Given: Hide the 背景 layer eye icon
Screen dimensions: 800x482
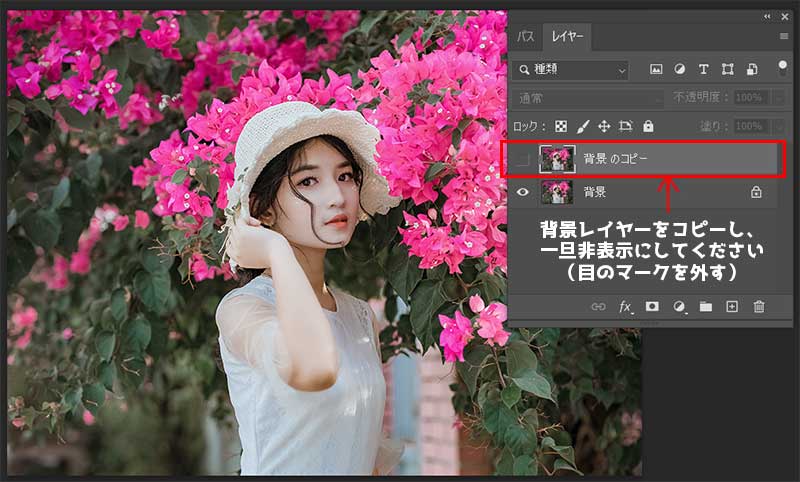Looking at the screenshot, I should coord(522,192).
